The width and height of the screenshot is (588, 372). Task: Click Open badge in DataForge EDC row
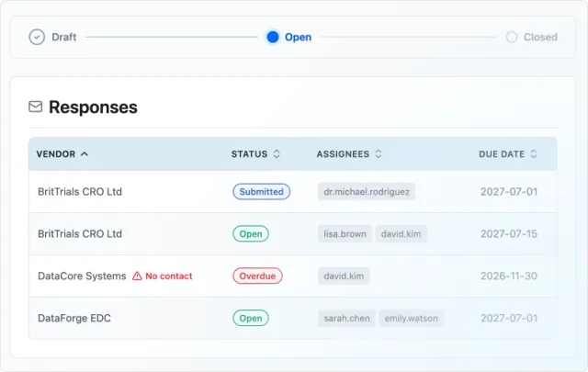251,319
